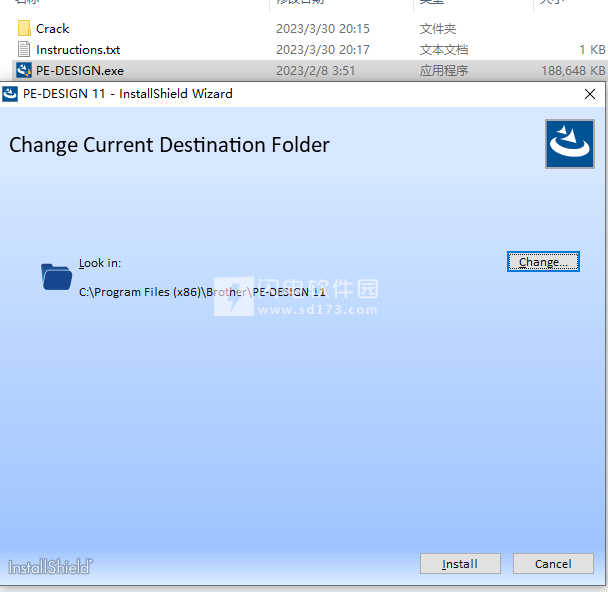The image size is (608, 592).
Task: Click the 188,648 KB size value
Action: 573,71
